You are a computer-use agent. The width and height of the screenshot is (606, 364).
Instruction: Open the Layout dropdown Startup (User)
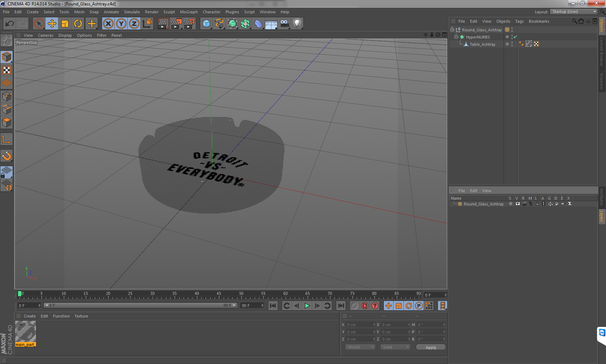pyautogui.click(x=574, y=12)
